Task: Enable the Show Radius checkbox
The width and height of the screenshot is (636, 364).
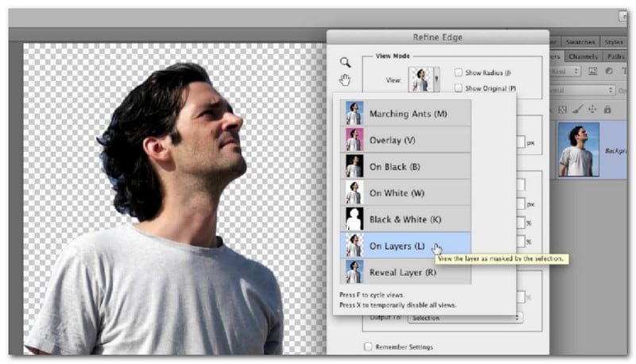Action: 458,72
